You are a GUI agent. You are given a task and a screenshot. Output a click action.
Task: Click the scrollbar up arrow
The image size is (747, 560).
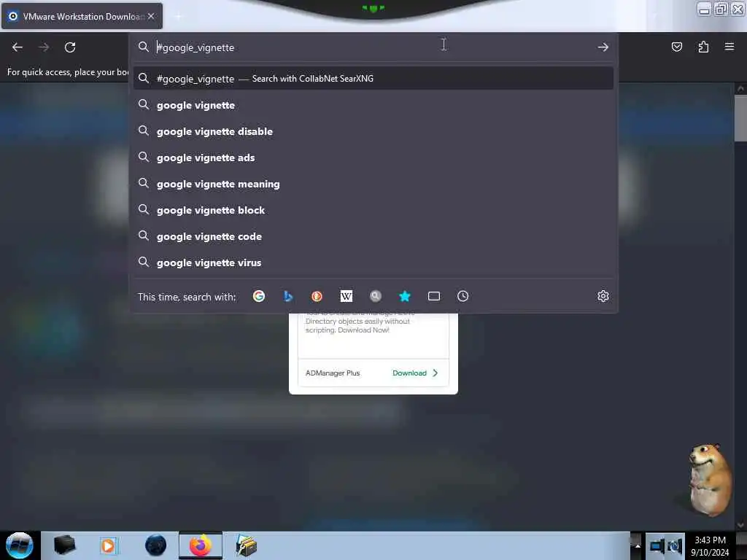(740, 88)
